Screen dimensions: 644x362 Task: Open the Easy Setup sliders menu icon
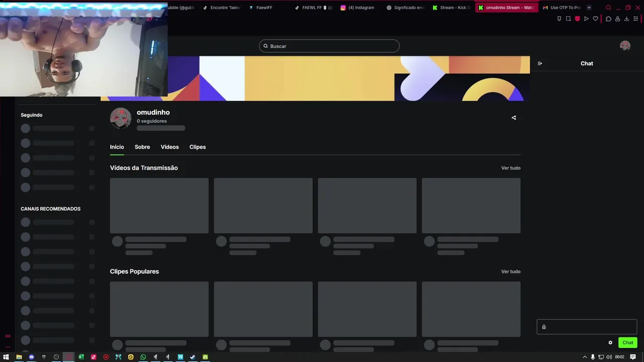pos(635,19)
